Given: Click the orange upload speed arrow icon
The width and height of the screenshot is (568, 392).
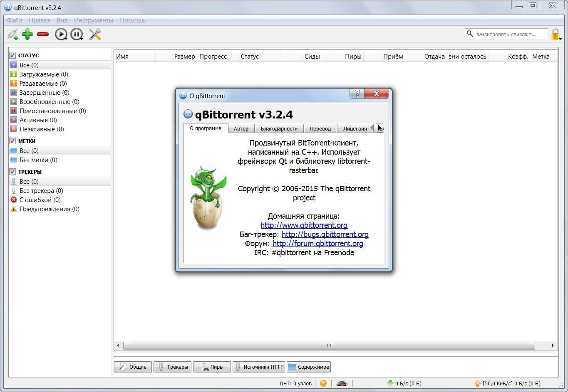Looking at the screenshot, I should (x=478, y=383).
